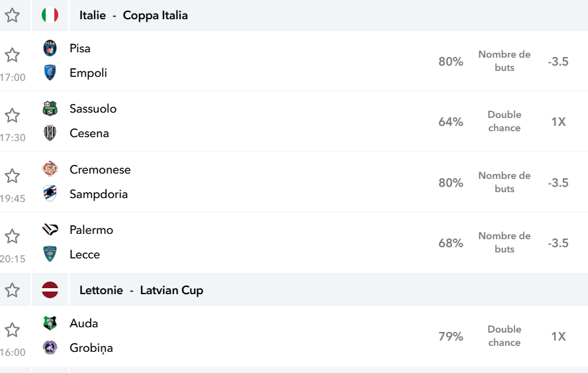This screenshot has height=373, width=588.
Task: Star the Latvian Cup competition
Action: (12, 290)
